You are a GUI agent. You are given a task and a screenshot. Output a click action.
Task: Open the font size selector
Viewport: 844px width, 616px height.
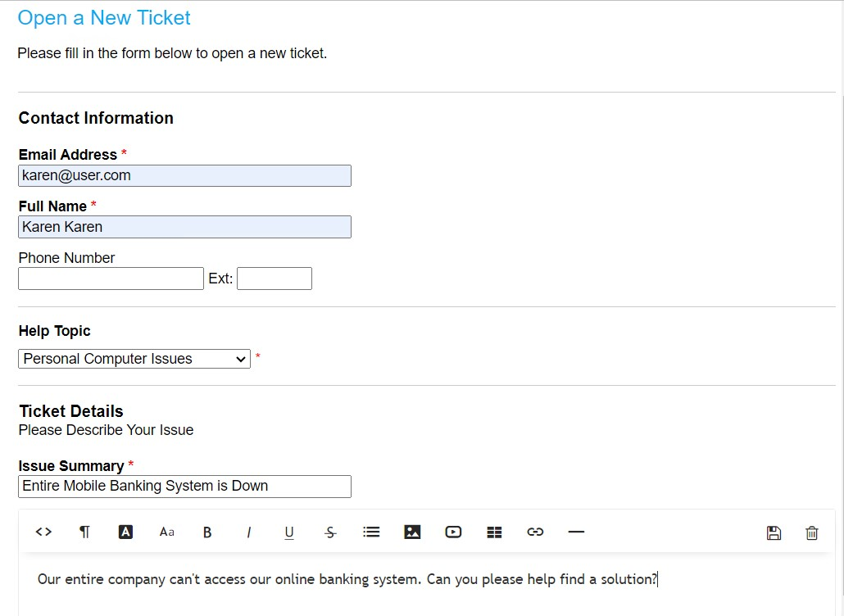click(166, 532)
